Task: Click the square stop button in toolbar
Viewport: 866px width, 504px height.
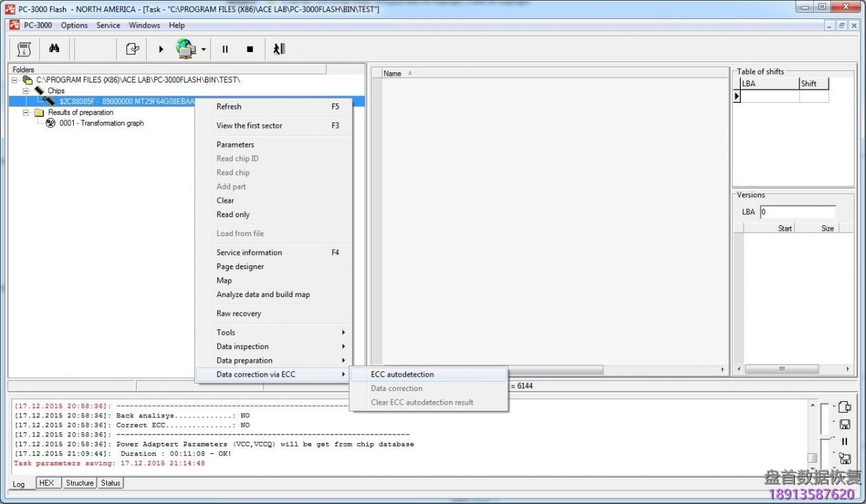Action: [x=250, y=49]
